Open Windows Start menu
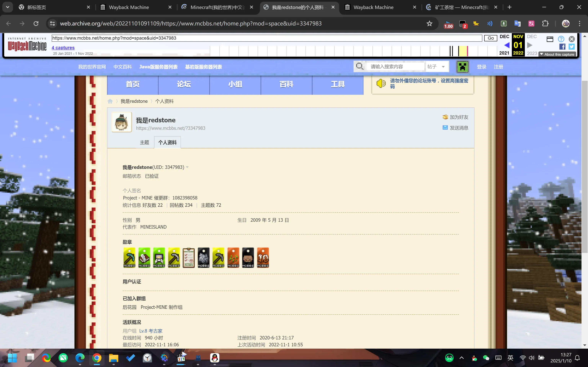This screenshot has width=588, height=367. 12,358
